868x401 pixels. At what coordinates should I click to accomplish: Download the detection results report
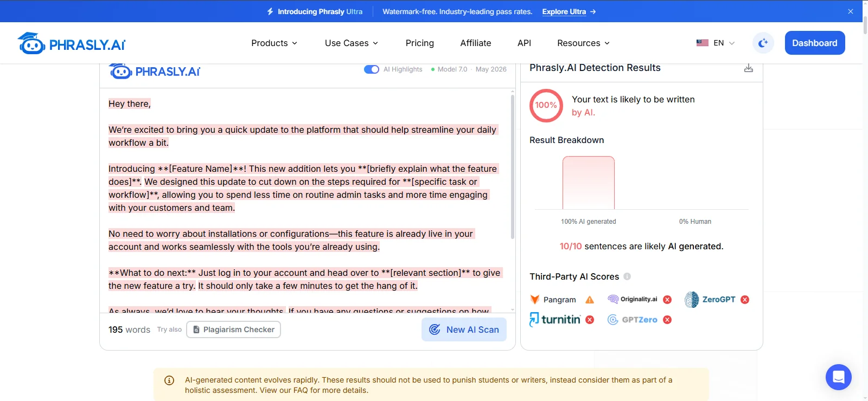(749, 68)
